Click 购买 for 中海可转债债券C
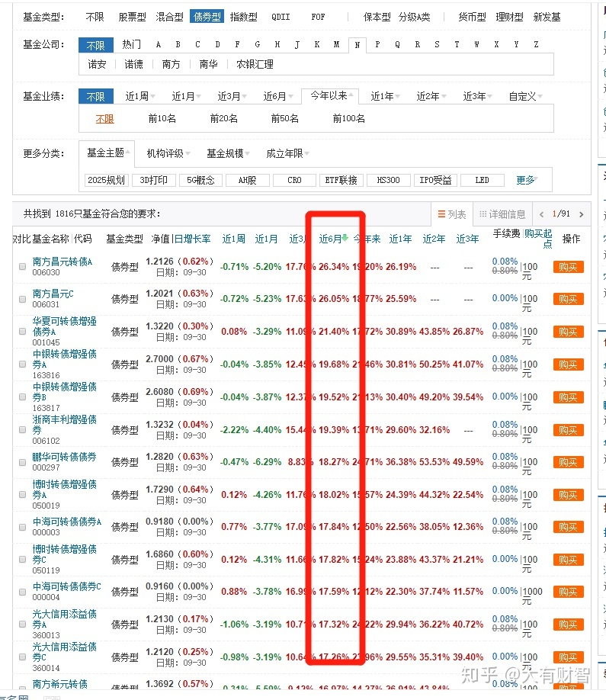 pos(568,592)
